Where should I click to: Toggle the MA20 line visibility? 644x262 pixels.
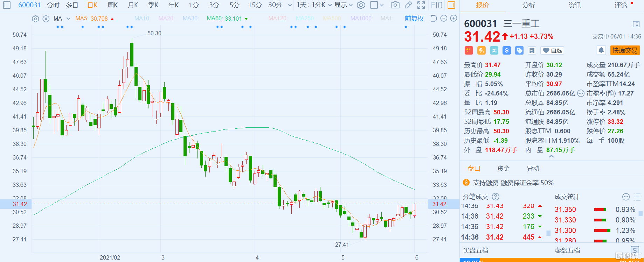click(x=166, y=18)
